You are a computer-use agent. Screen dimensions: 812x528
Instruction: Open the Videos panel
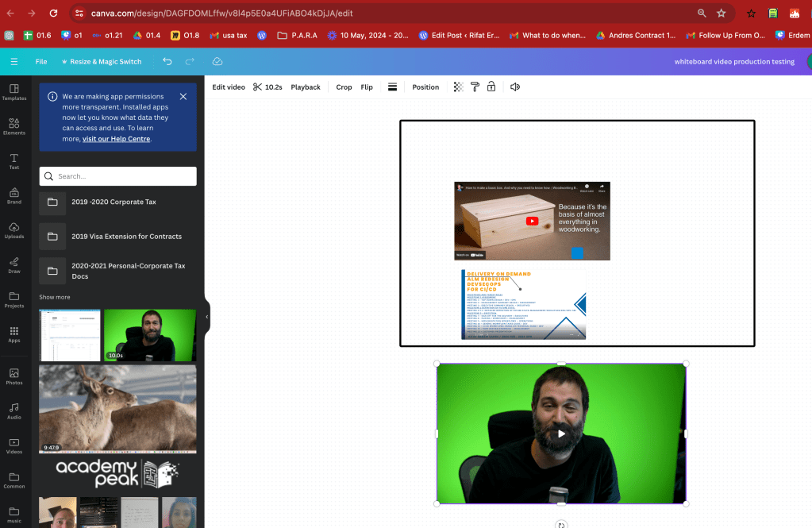click(14, 445)
